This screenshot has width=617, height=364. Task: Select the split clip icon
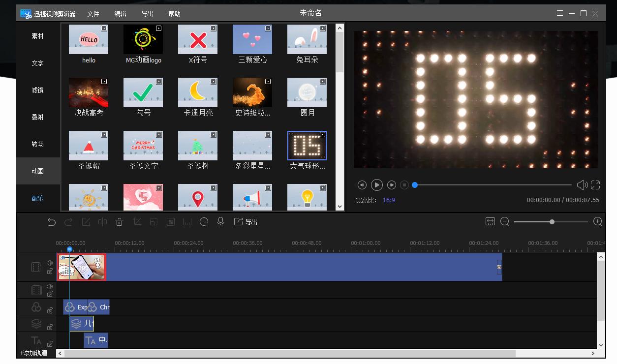(102, 222)
